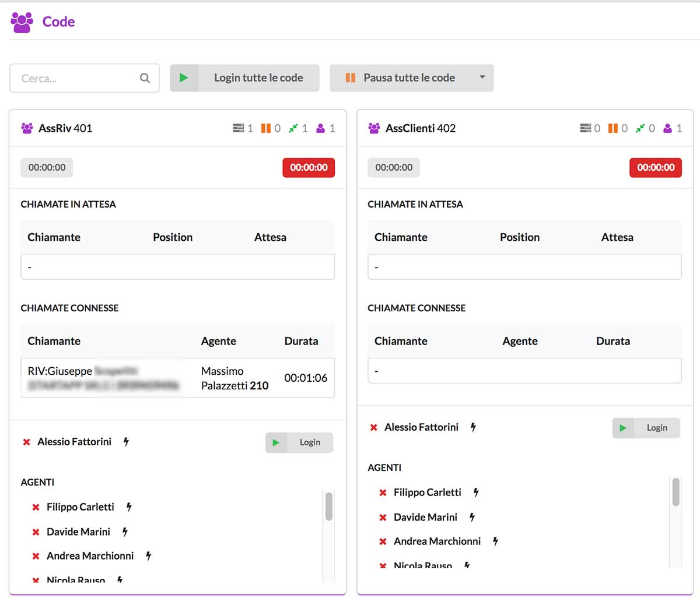Image resolution: width=700 pixels, height=598 pixels.
Task: Toggle red X status of Filippo Carletti in AssClienti 402
Action: click(x=383, y=493)
